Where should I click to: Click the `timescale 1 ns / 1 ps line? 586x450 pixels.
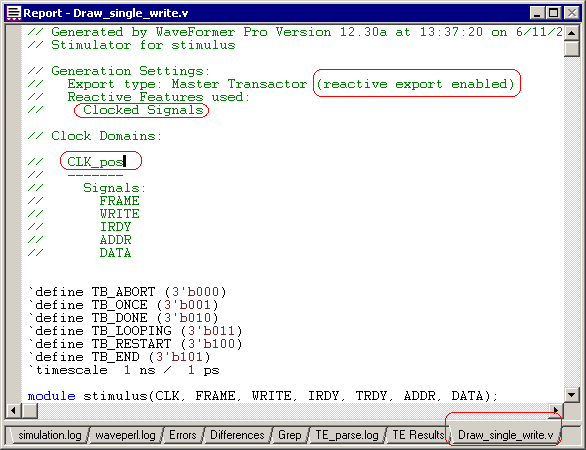point(124,370)
